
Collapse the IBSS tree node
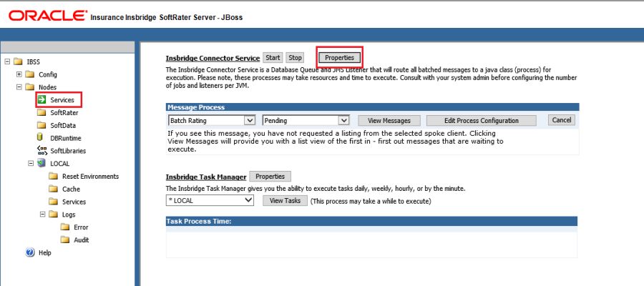(7, 62)
